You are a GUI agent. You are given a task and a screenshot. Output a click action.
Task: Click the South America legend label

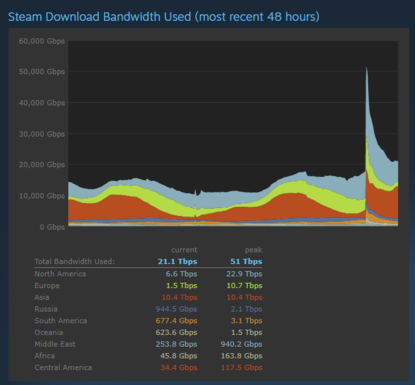[61, 321]
